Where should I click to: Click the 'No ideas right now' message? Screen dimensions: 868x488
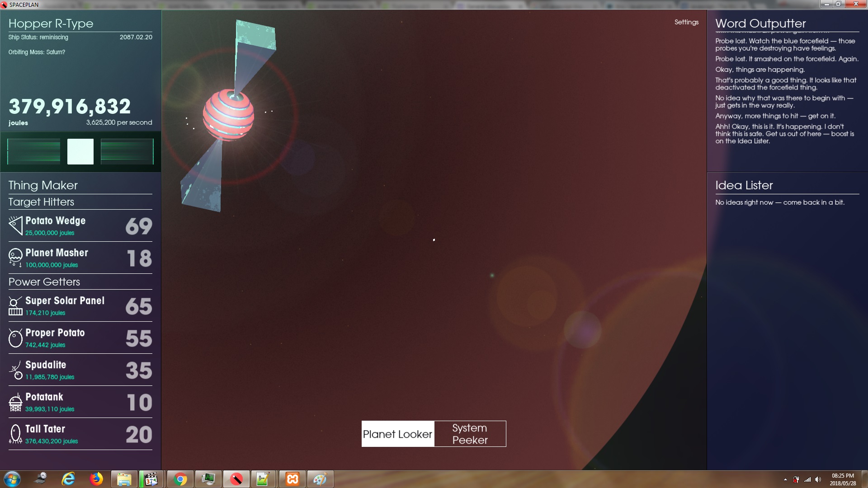click(x=780, y=202)
